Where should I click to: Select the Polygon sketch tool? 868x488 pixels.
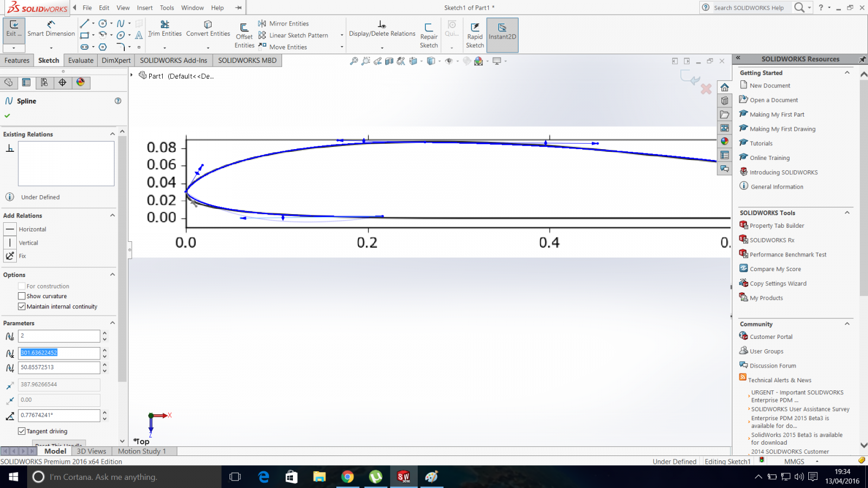point(103,47)
